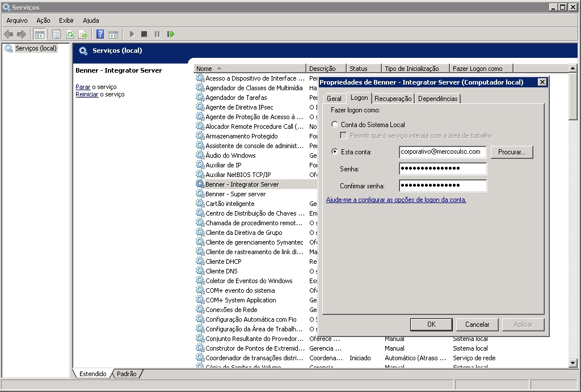Click the Export List toolbar icon

[83, 35]
